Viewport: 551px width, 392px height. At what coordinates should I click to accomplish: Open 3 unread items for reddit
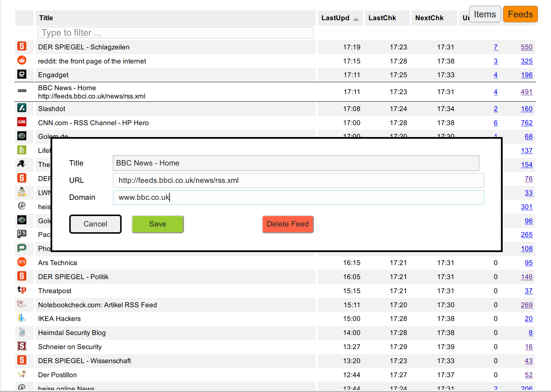(496, 61)
